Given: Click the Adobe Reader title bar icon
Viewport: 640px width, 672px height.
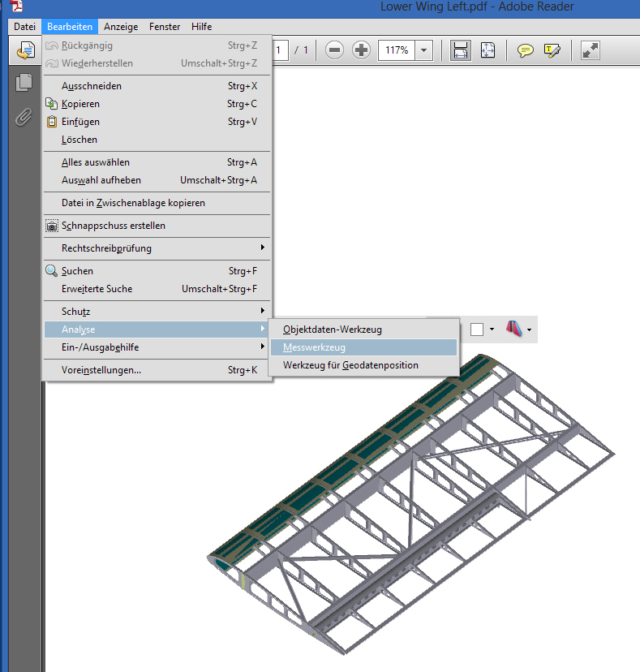Looking at the screenshot, I should (x=16, y=6).
